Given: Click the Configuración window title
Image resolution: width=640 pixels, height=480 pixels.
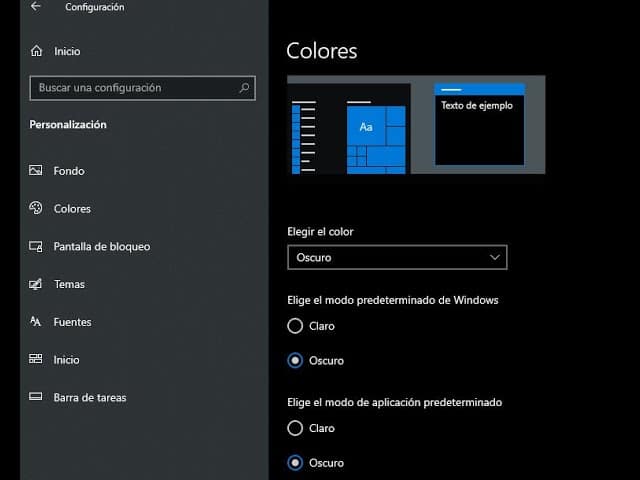Looking at the screenshot, I should [x=95, y=7].
